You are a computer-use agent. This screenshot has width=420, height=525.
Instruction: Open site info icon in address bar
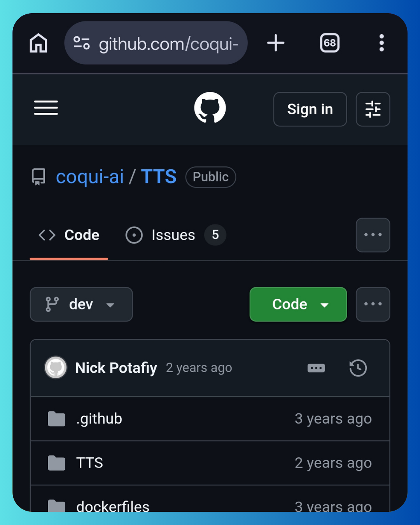tap(82, 43)
